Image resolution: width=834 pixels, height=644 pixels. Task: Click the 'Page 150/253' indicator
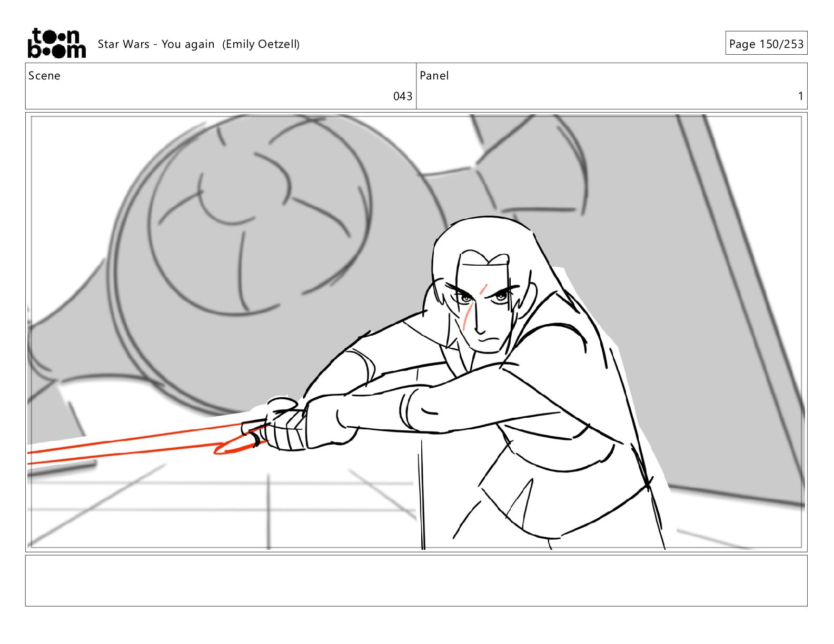pos(766,43)
